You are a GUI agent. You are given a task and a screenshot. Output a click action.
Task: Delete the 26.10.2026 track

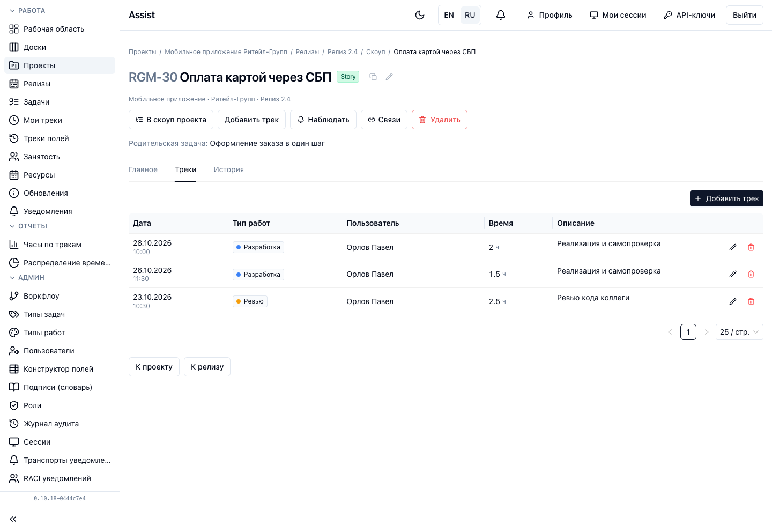click(x=751, y=274)
